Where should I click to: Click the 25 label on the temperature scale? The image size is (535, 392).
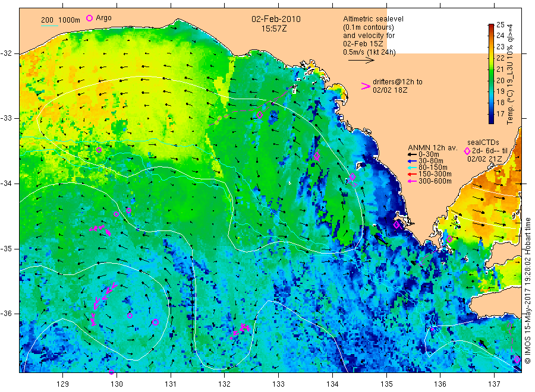click(500, 24)
